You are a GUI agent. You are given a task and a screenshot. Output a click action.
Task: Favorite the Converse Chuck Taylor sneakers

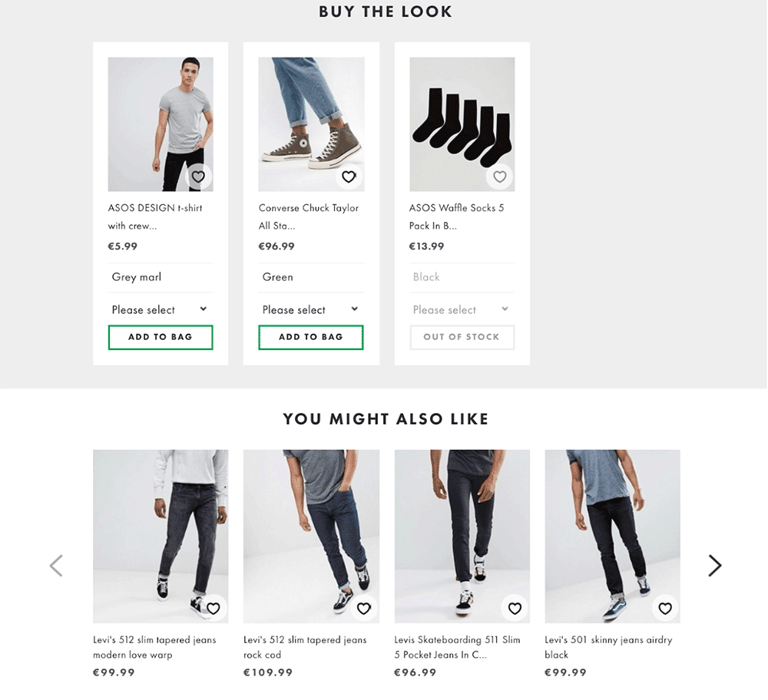349,177
